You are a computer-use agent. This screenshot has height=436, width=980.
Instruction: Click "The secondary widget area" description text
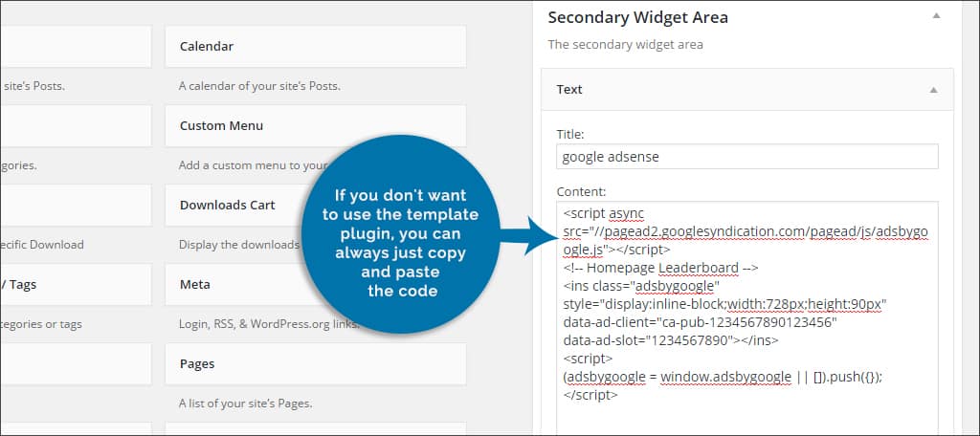(x=625, y=44)
